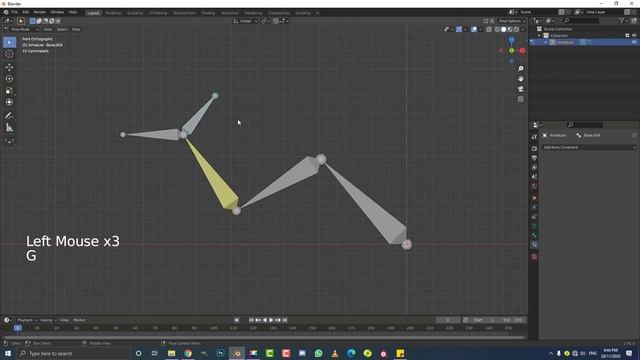Toggle show gizmo button
640x360 pixels.
459,29
